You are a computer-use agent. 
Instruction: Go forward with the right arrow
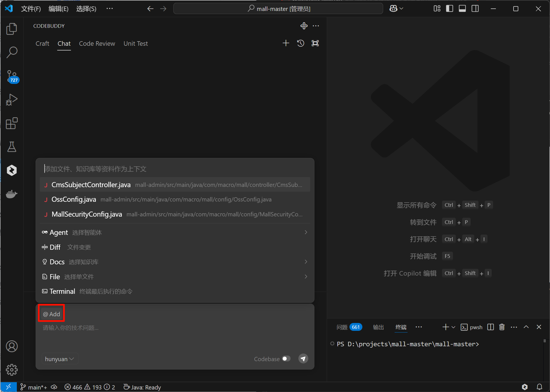[163, 9]
